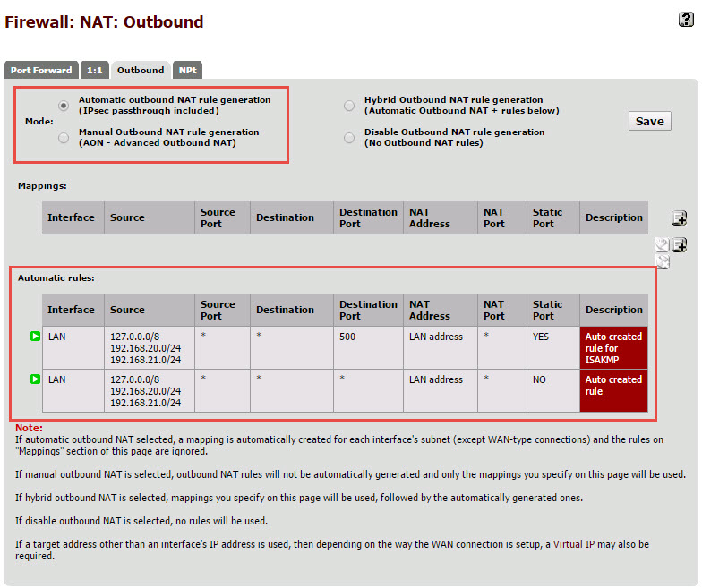Go to the NPt tab
This screenshot has width=702, height=588.
(188, 70)
